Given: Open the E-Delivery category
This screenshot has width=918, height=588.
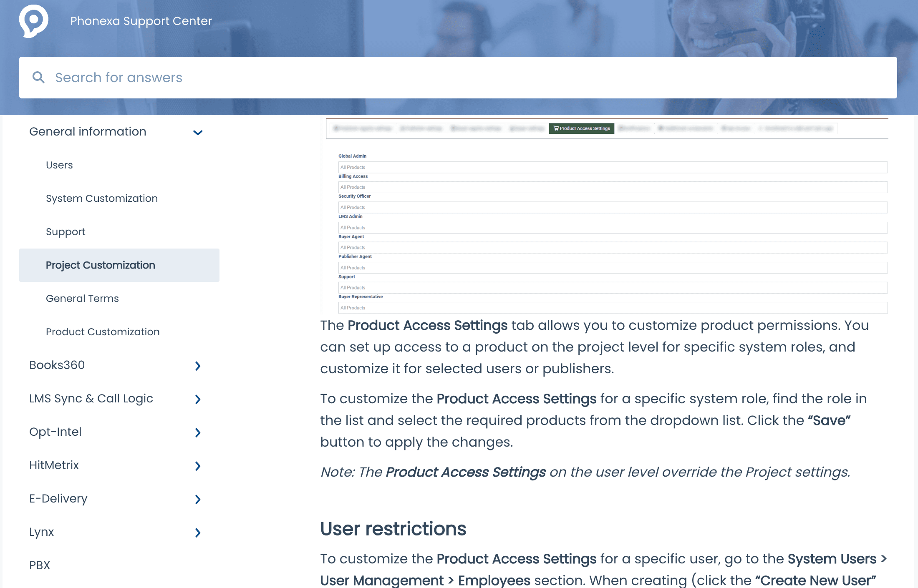Looking at the screenshot, I should 58,499.
